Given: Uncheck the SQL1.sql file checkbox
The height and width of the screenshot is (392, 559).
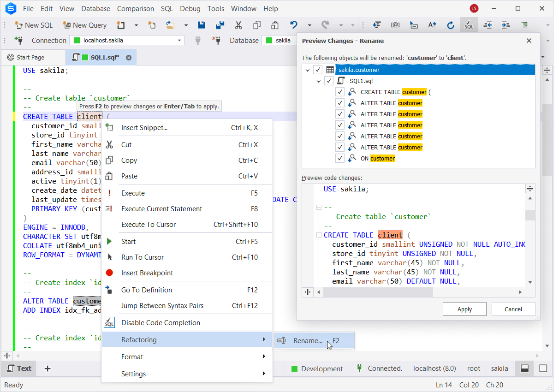Looking at the screenshot, I should (329, 81).
